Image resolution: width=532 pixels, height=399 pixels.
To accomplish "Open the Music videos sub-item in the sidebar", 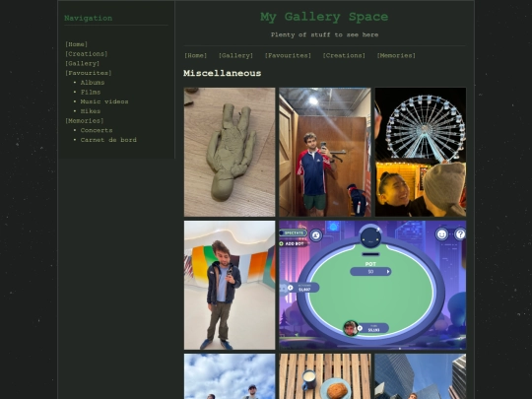I will 104,101.
